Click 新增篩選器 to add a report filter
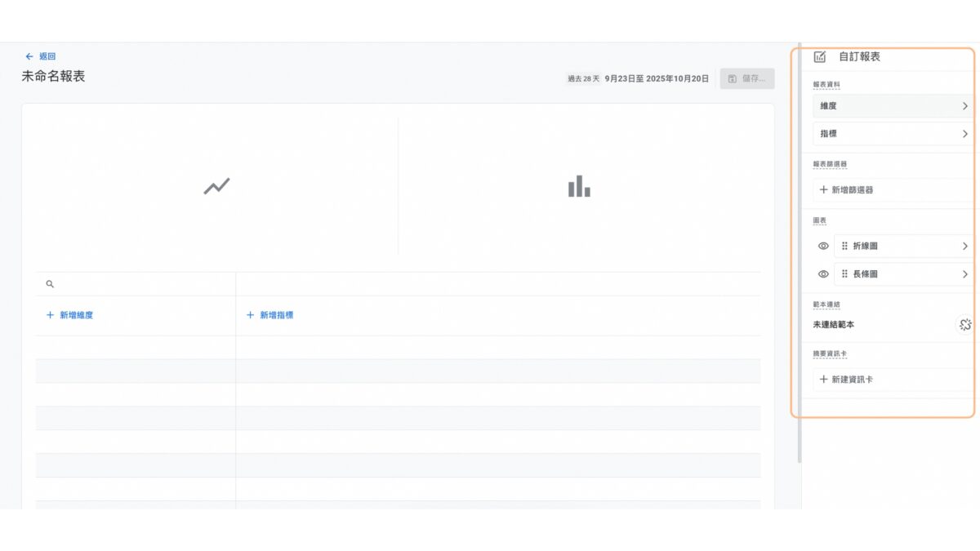The height and width of the screenshot is (551, 980). pyautogui.click(x=846, y=190)
